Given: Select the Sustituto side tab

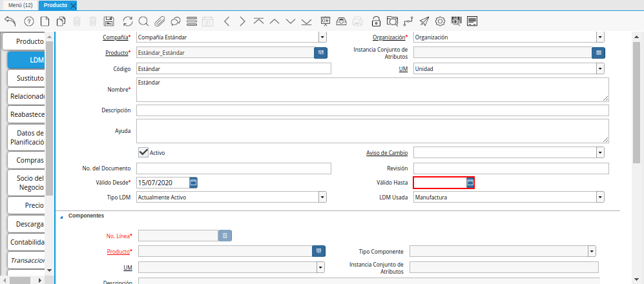Looking at the screenshot, I should [x=30, y=78].
